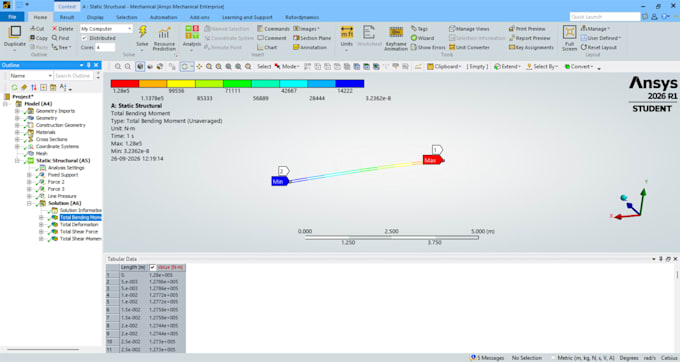The height and width of the screenshot is (362, 680).
Task: Click the triad axis ISO ball
Action: [x=624, y=198]
